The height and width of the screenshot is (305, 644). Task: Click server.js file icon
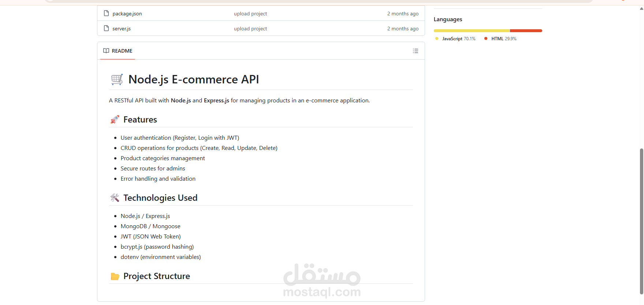[x=106, y=28]
